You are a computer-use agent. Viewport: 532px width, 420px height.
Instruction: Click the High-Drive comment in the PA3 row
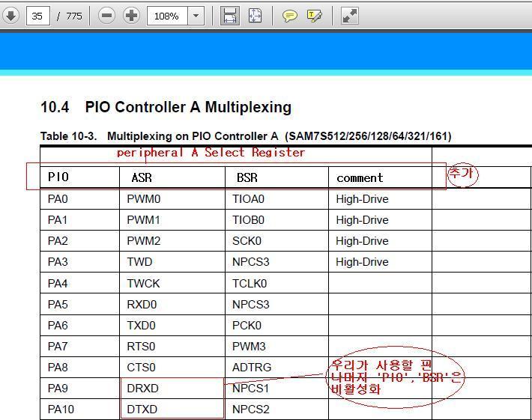362,262
